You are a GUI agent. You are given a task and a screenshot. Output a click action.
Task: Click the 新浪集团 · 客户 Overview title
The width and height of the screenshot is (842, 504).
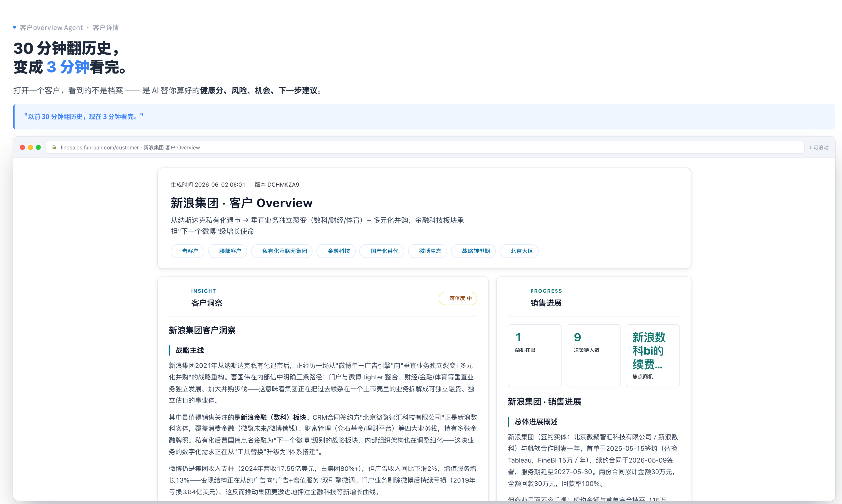(241, 203)
